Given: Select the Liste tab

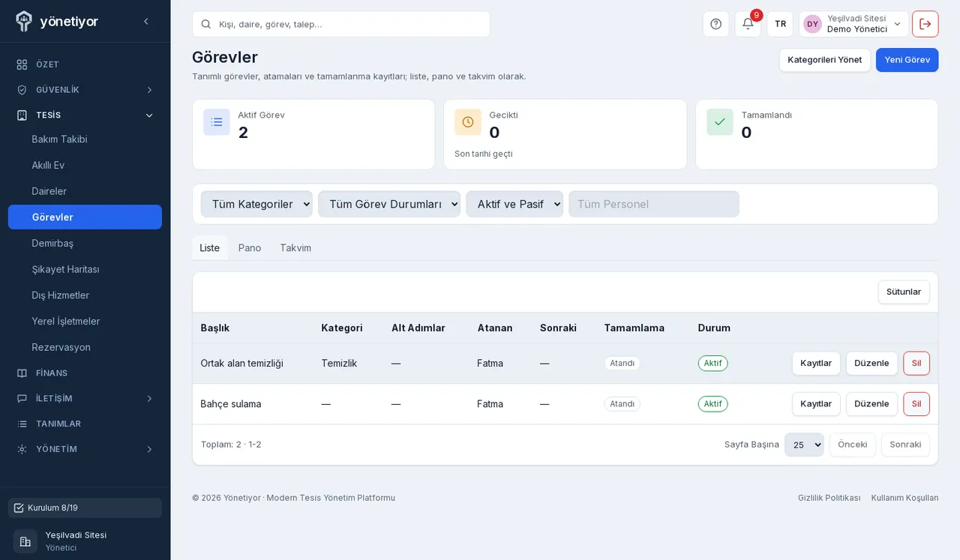Looking at the screenshot, I should (x=210, y=248).
